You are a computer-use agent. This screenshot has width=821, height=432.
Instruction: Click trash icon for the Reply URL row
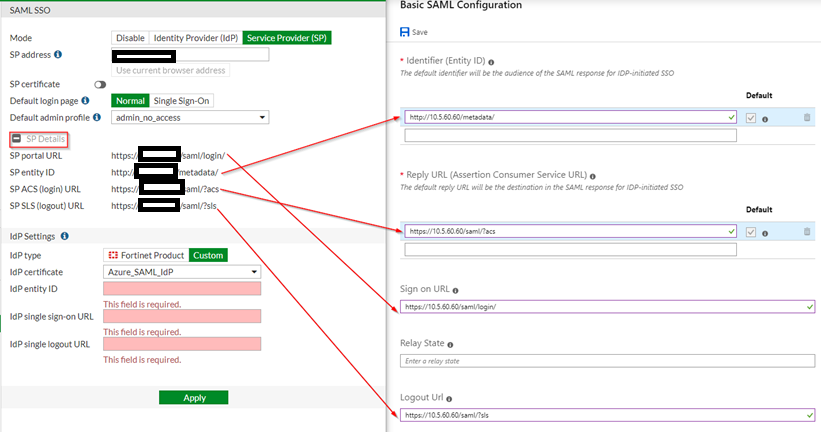pos(807,232)
